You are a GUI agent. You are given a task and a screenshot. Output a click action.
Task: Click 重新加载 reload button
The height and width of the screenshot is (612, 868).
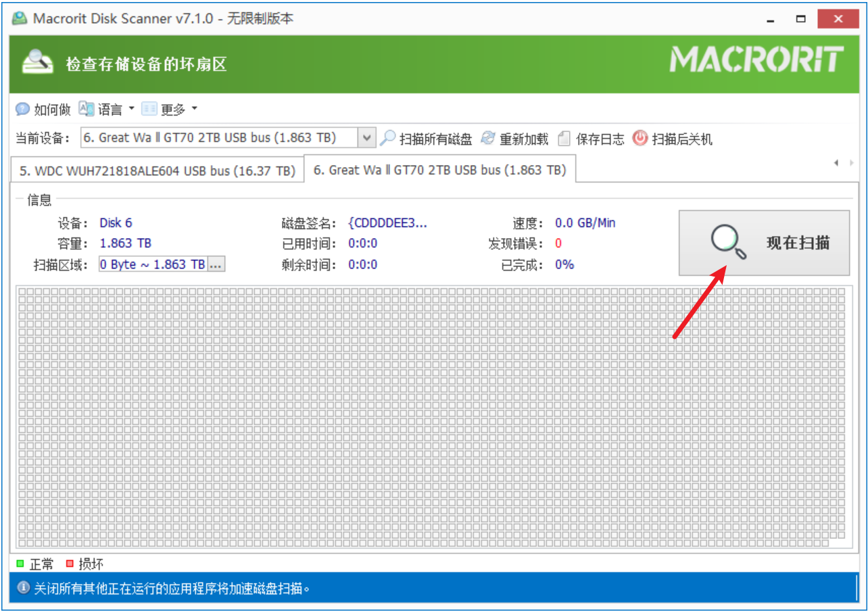514,139
